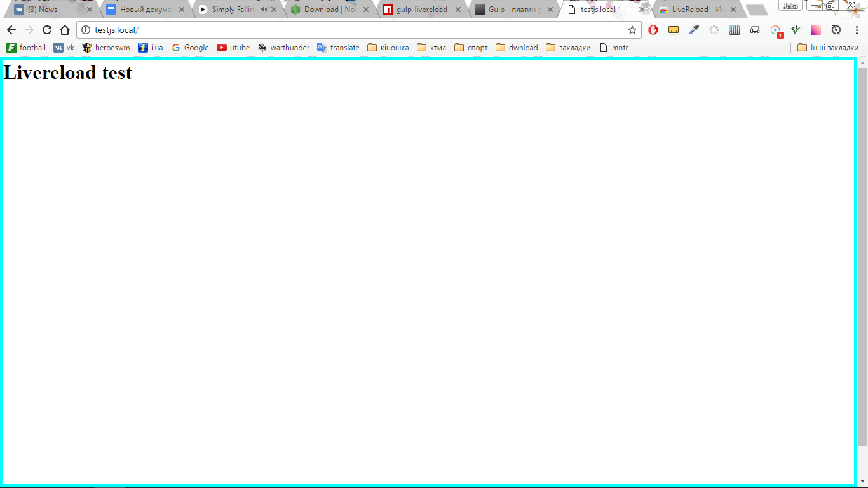This screenshot has height=488, width=868.
Task: Open the Home page button
Action: pos(65,30)
